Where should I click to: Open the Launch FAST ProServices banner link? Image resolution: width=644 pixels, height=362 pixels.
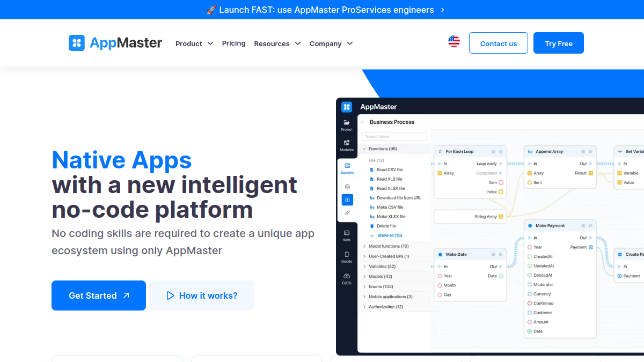[326, 10]
